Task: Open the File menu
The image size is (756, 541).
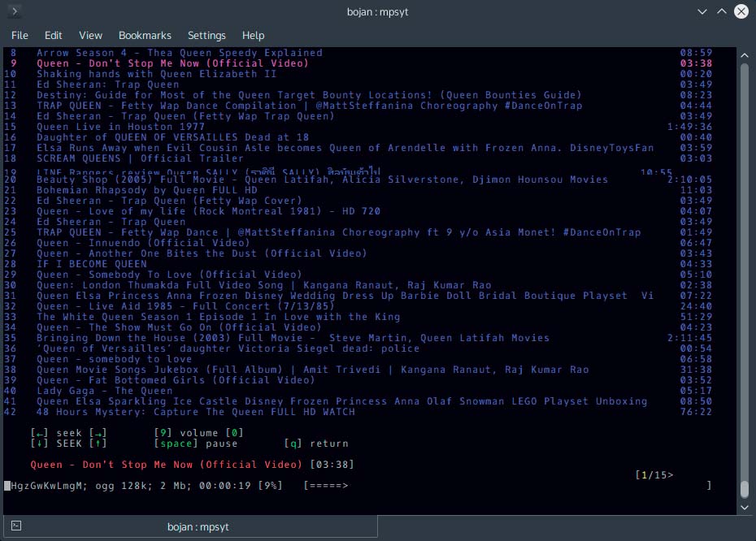Action: click(x=20, y=35)
